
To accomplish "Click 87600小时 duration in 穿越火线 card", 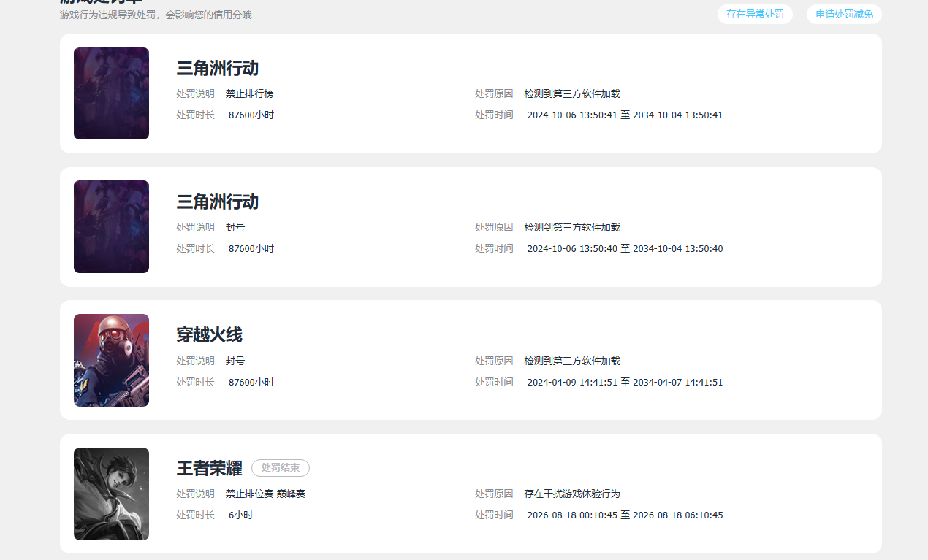I will (251, 382).
